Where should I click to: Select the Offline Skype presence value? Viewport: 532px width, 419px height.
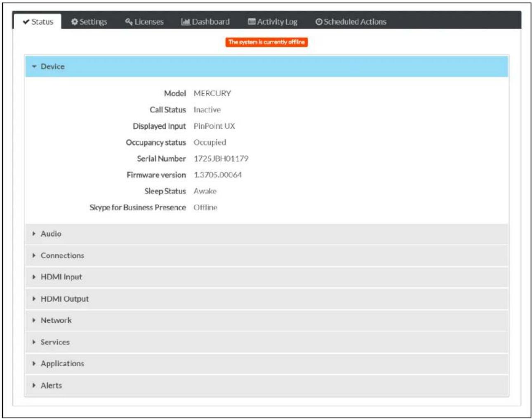[x=205, y=208]
